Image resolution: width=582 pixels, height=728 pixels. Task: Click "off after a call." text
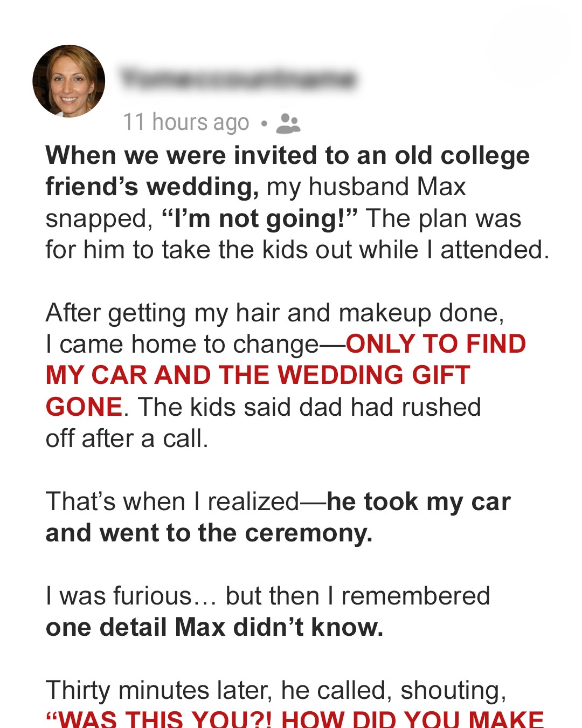pyautogui.click(x=127, y=439)
